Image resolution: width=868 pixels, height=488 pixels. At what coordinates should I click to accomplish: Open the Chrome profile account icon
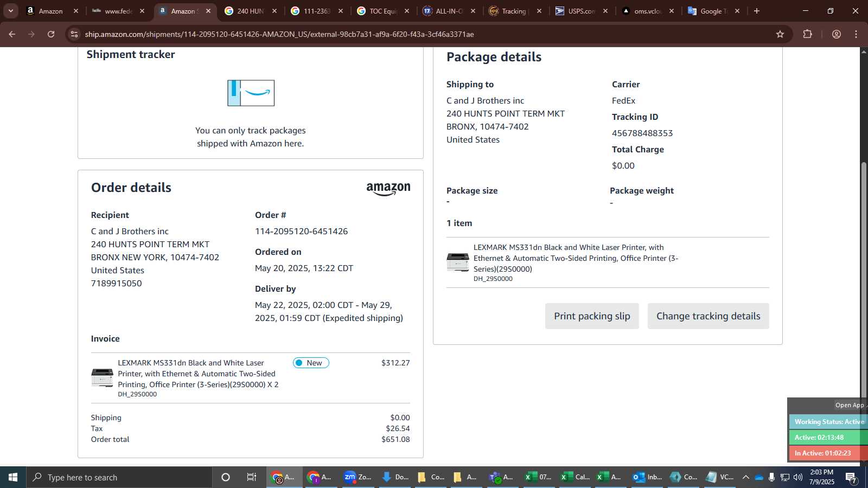pyautogui.click(x=837, y=34)
